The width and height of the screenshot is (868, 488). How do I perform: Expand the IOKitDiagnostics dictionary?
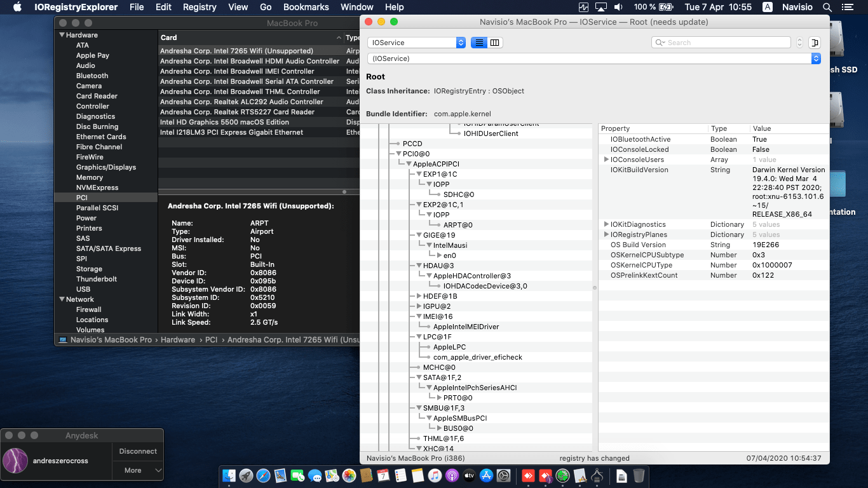point(606,224)
